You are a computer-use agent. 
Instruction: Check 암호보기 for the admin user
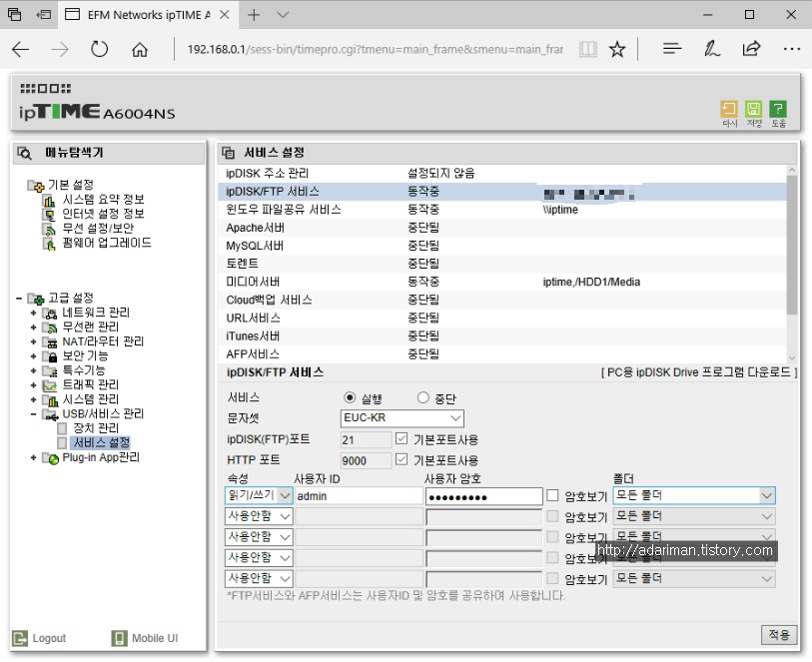pos(552,495)
